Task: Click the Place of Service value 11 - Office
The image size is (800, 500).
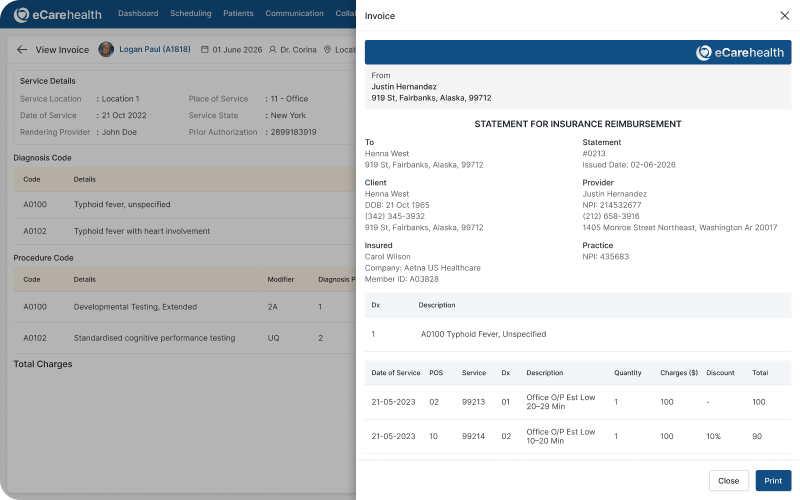Action: click(x=289, y=99)
